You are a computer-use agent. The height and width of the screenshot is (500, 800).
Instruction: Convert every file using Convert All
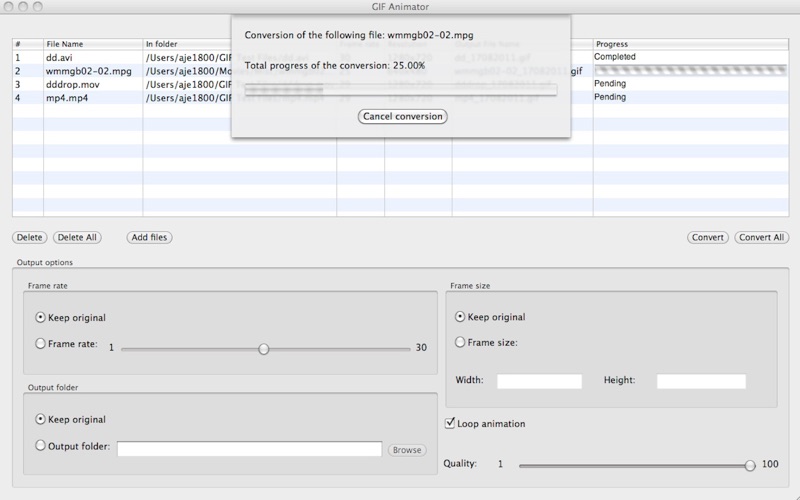click(x=761, y=237)
